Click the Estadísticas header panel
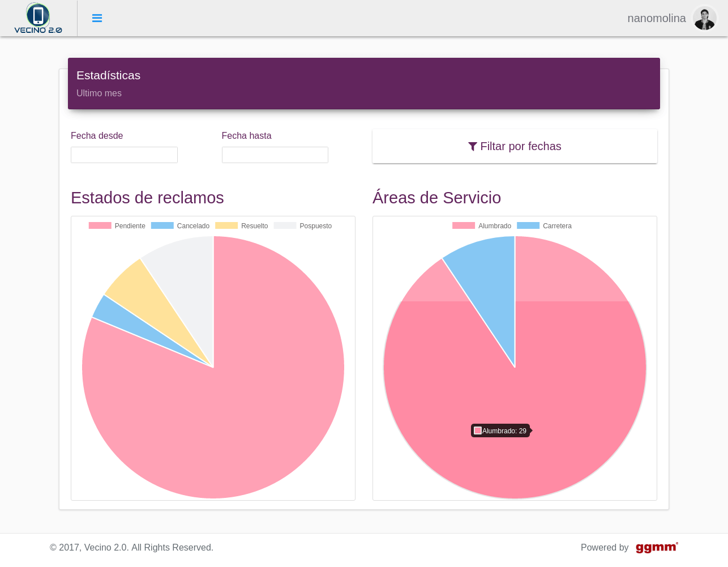The width and height of the screenshot is (728, 567). click(363, 83)
